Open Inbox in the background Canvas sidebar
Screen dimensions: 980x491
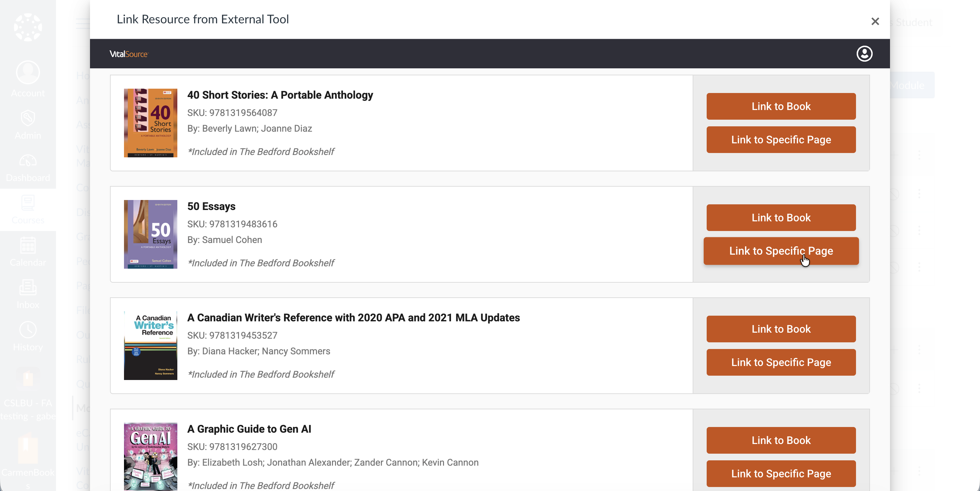click(28, 294)
